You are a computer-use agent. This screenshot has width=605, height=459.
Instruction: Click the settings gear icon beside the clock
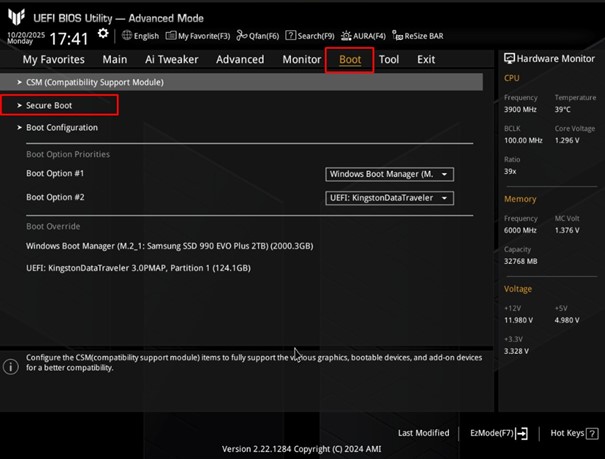[102, 34]
